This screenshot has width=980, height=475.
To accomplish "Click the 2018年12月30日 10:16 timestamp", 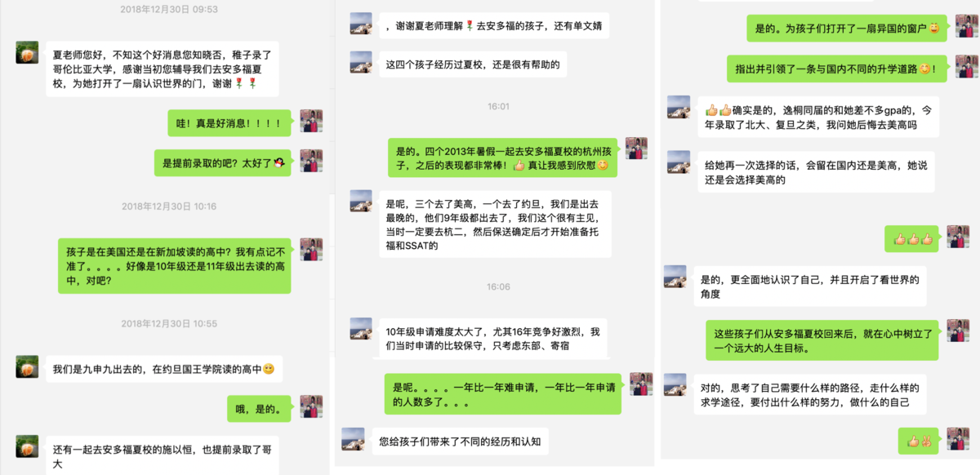I will [169, 206].
